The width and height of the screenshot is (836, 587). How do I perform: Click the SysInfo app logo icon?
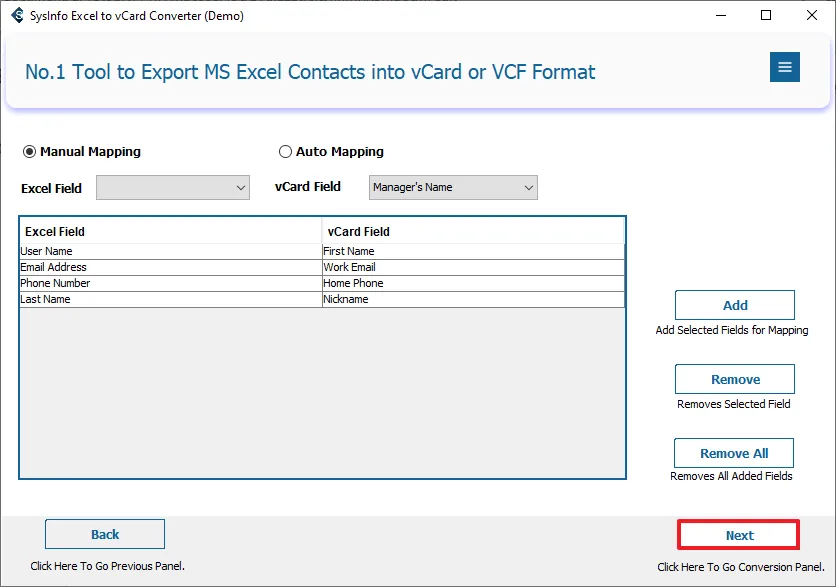coord(16,16)
